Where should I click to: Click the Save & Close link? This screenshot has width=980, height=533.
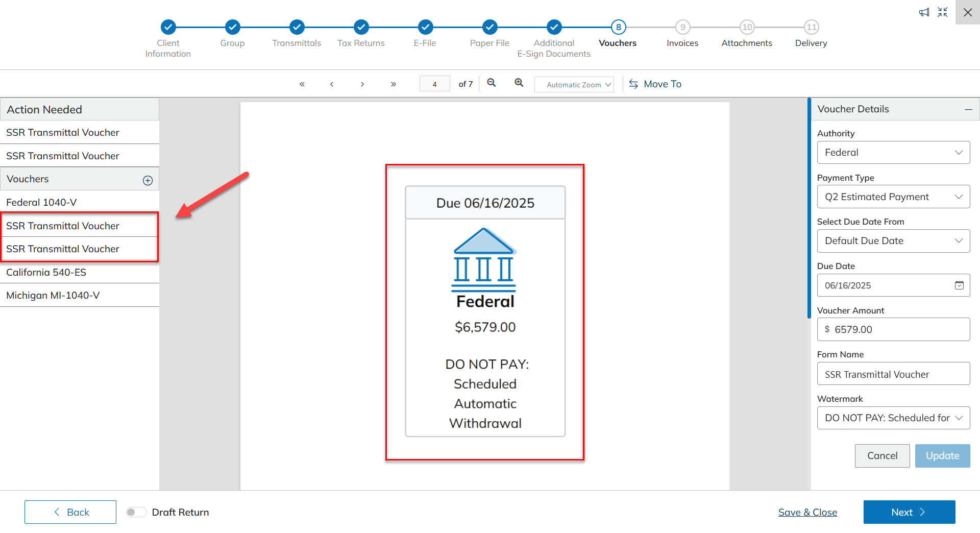[x=807, y=512]
